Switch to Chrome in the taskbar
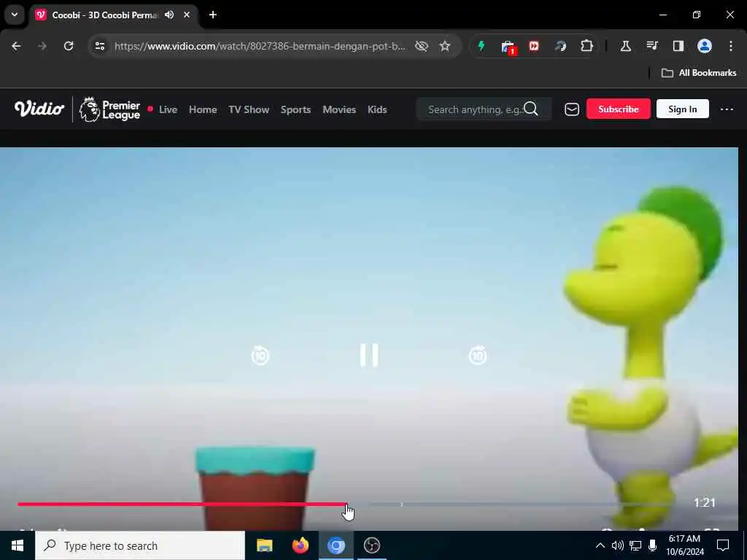 tap(336, 545)
